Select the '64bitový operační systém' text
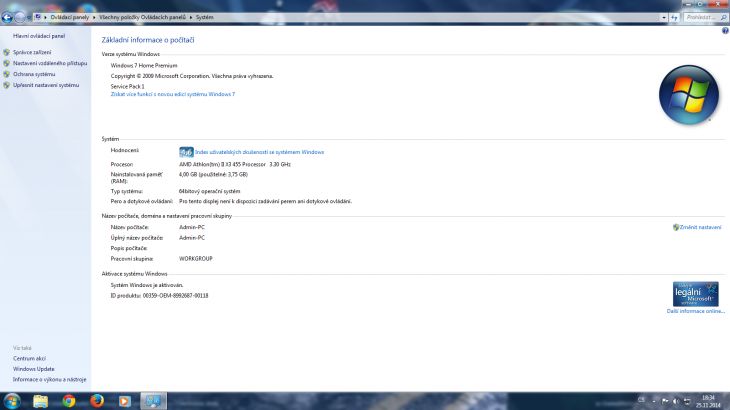 coord(210,191)
